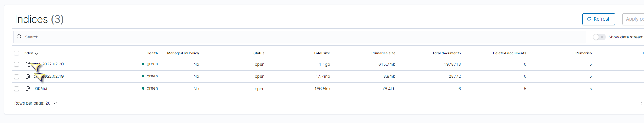Open the Rows per page dropdown
The width and height of the screenshot is (644, 123).
36,103
